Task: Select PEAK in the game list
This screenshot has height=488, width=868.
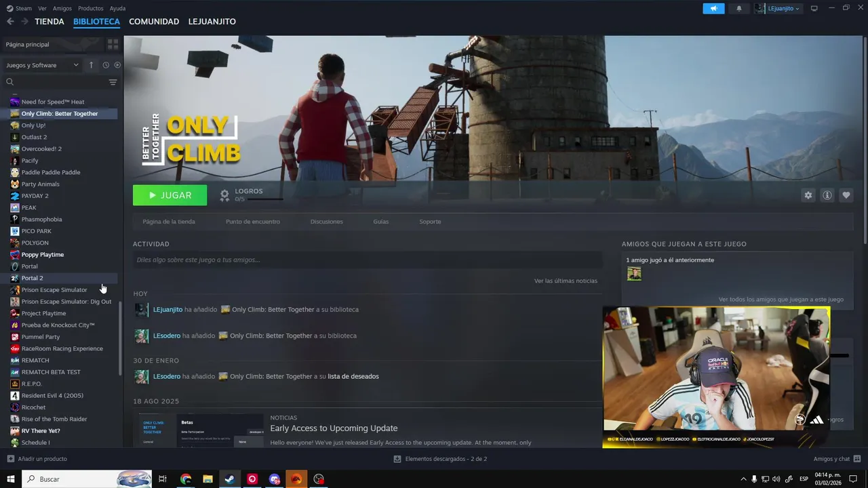Action: 28,207
